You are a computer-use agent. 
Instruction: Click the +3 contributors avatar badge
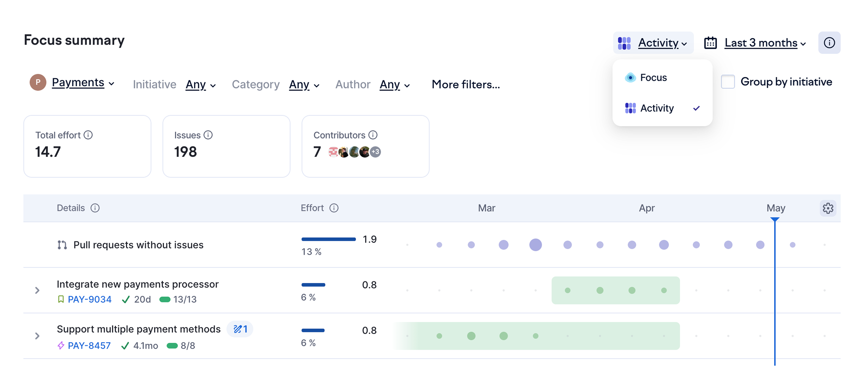[x=375, y=152]
